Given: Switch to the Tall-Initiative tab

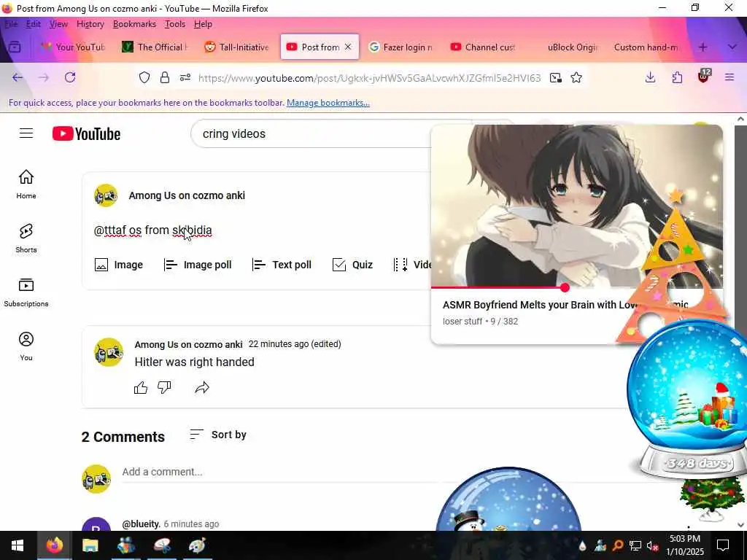Looking at the screenshot, I should click(x=237, y=47).
